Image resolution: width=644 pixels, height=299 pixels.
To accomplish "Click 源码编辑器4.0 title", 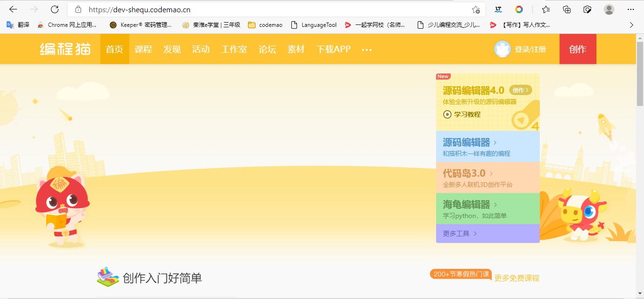I will (473, 90).
